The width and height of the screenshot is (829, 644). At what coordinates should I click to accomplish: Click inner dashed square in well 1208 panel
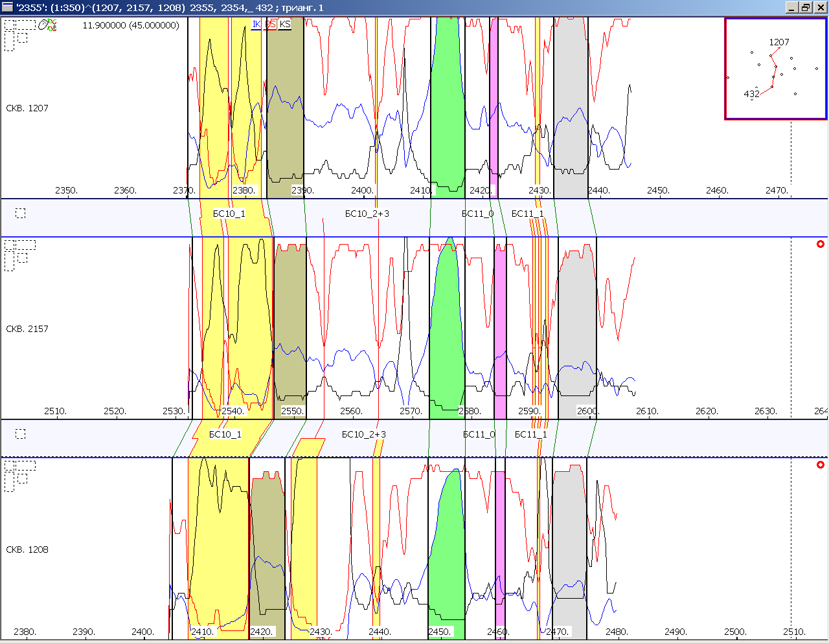(x=23, y=478)
